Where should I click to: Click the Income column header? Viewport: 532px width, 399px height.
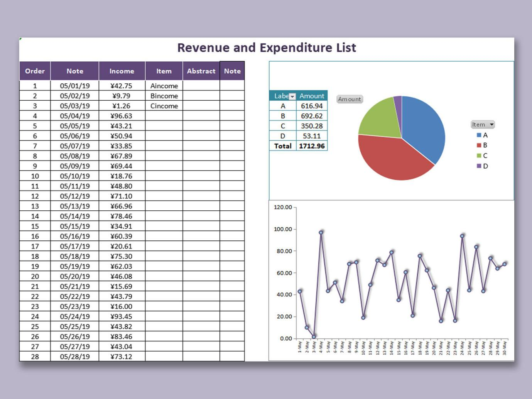(122, 71)
